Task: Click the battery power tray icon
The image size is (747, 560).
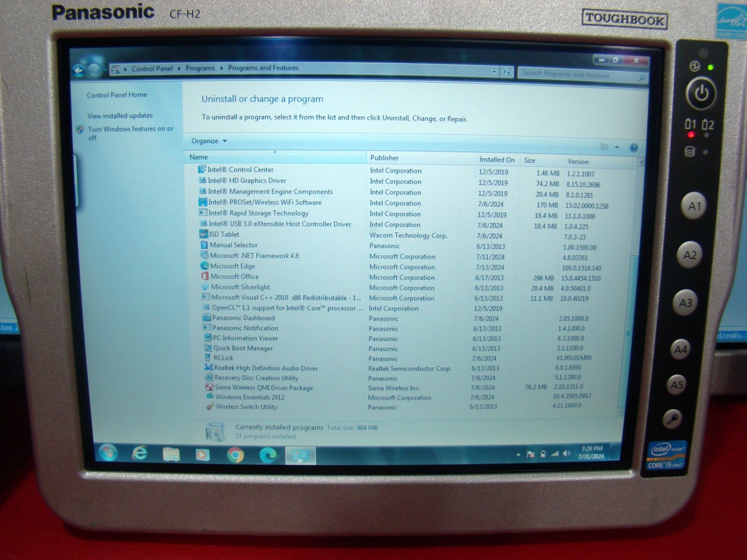Action: pos(543,454)
